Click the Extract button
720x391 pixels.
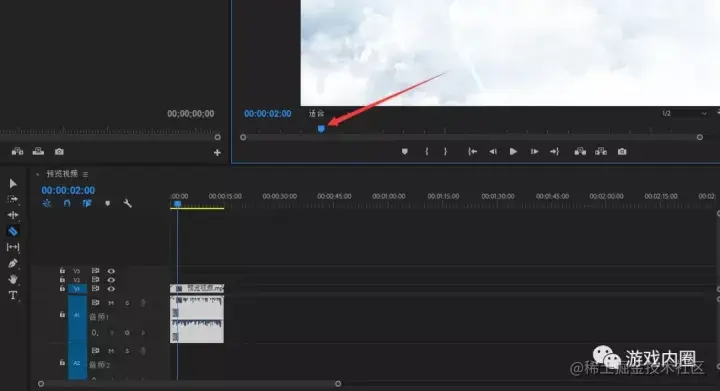click(601, 151)
